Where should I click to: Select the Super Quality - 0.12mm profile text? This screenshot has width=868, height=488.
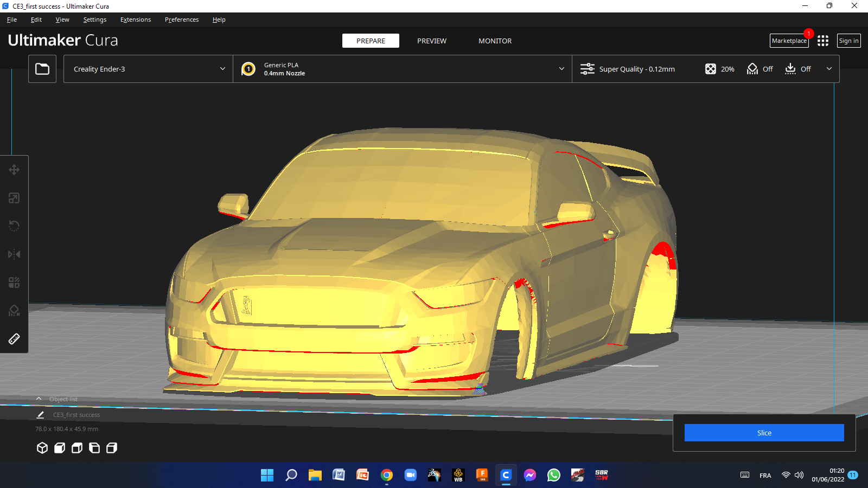point(637,69)
